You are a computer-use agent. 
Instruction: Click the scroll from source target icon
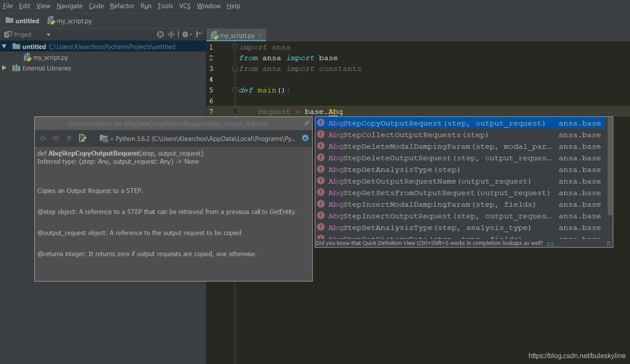pos(160,34)
